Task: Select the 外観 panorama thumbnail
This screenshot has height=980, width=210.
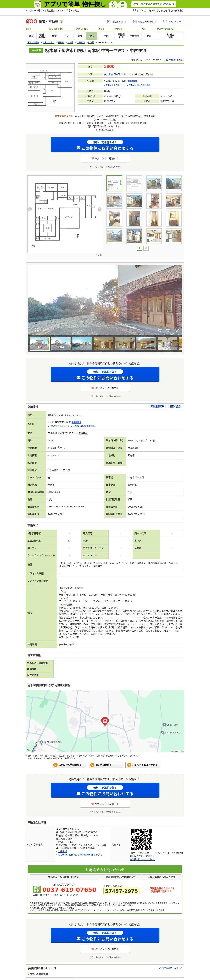Action: [x=40, y=343]
